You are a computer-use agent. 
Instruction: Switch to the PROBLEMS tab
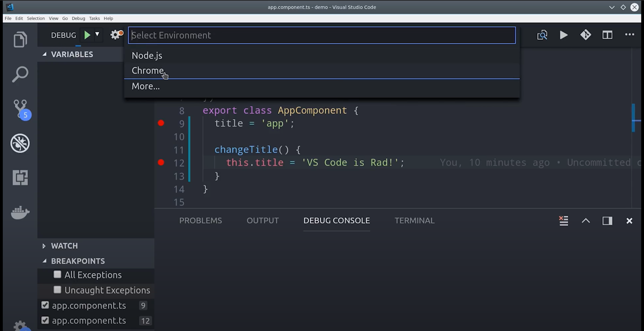[200, 221]
